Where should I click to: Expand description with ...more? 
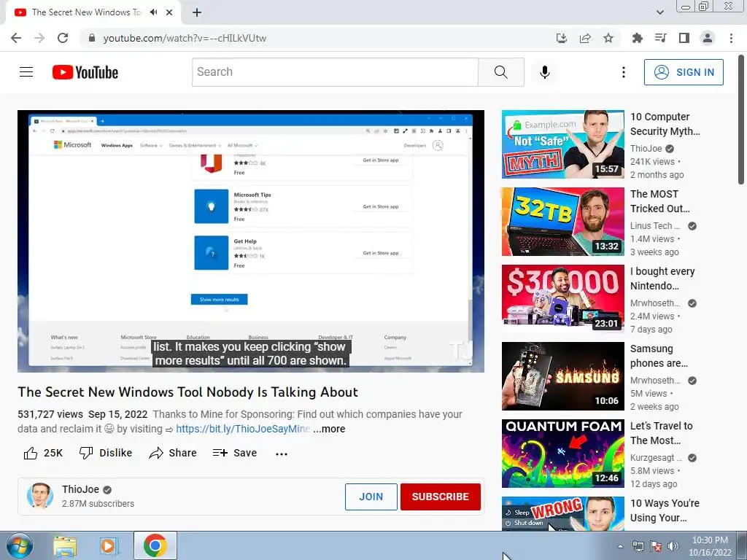(x=329, y=429)
